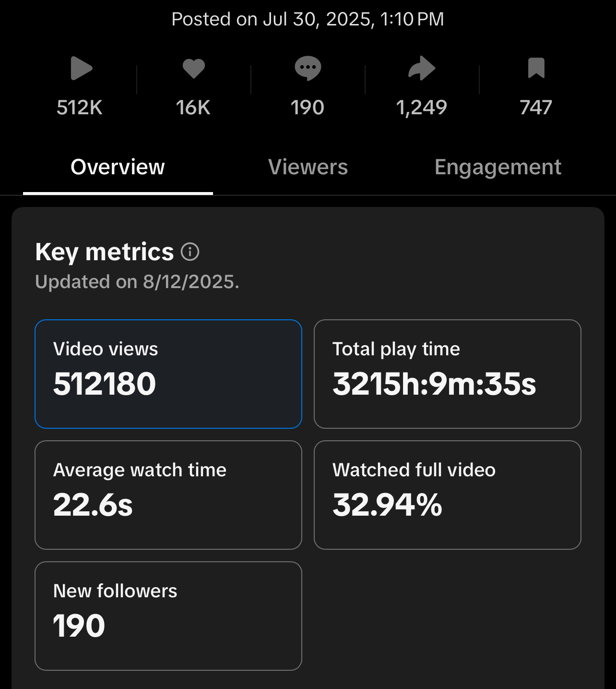Choose the Average watch time card

click(x=168, y=495)
